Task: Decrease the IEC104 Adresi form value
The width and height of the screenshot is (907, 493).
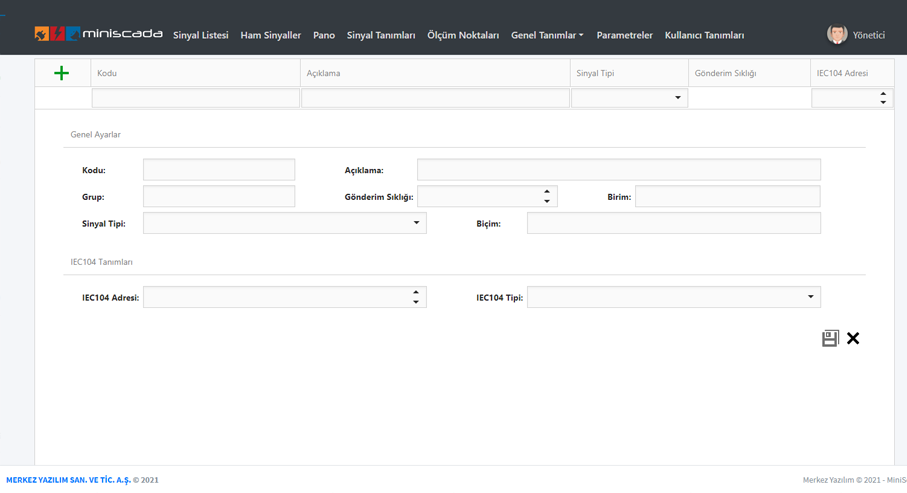Action: pyautogui.click(x=416, y=302)
